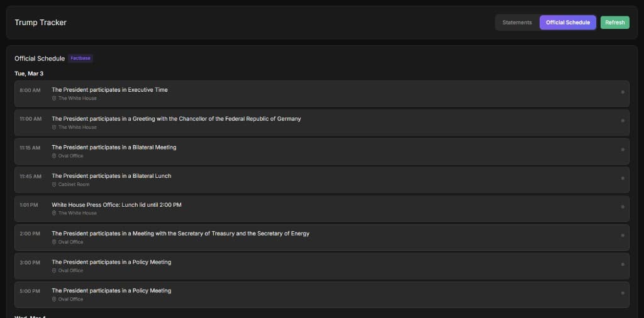This screenshot has height=318, width=644.
Task: Click location pin icon for Germany Chancellor Greeting
Action: click(x=54, y=128)
